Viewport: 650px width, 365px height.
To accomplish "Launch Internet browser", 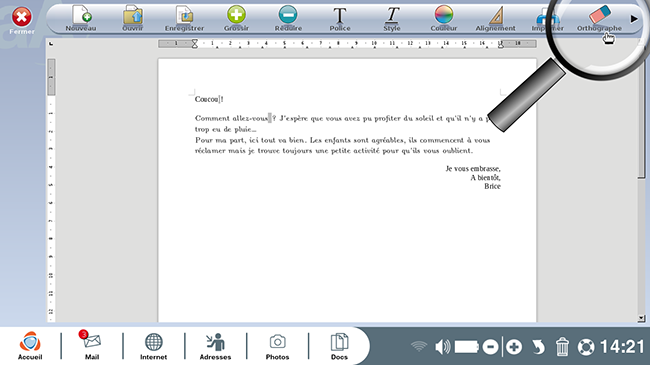I will coord(153,345).
